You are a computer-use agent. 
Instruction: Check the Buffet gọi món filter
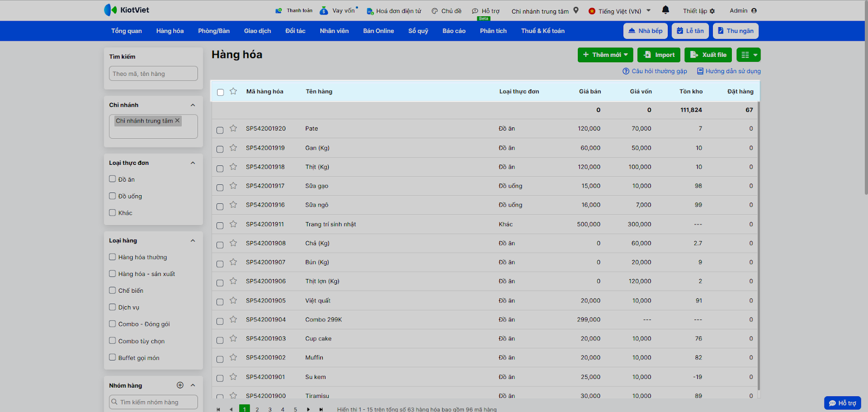(x=112, y=357)
